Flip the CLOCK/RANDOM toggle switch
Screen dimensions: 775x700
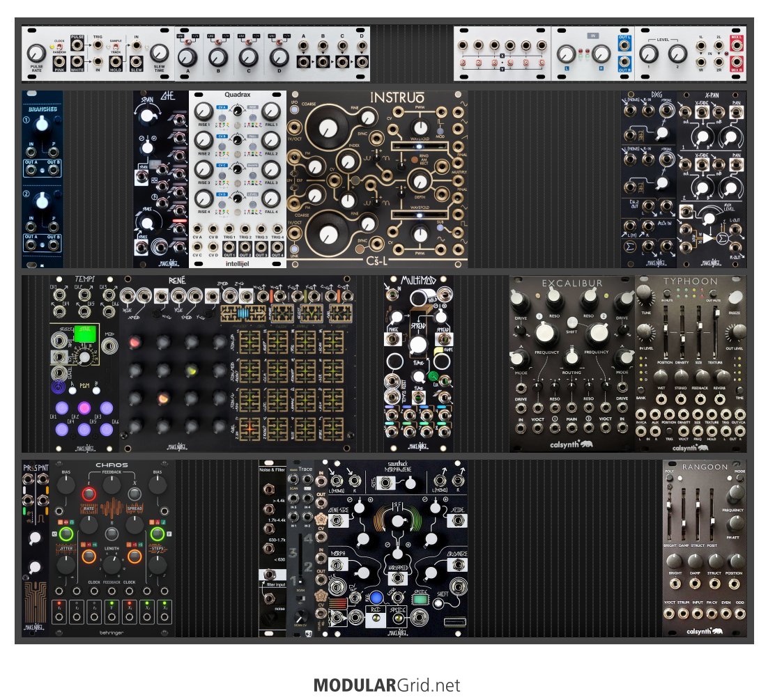tap(59, 47)
